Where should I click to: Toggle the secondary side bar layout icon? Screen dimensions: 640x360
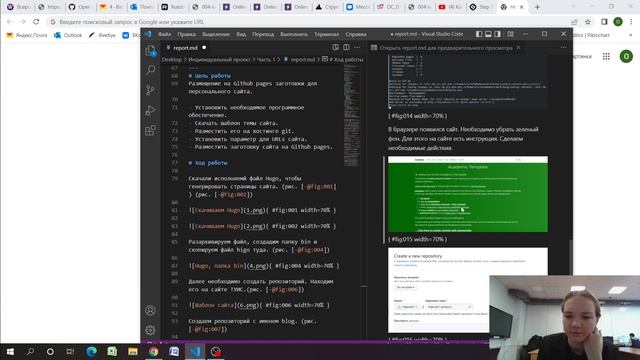(x=497, y=34)
